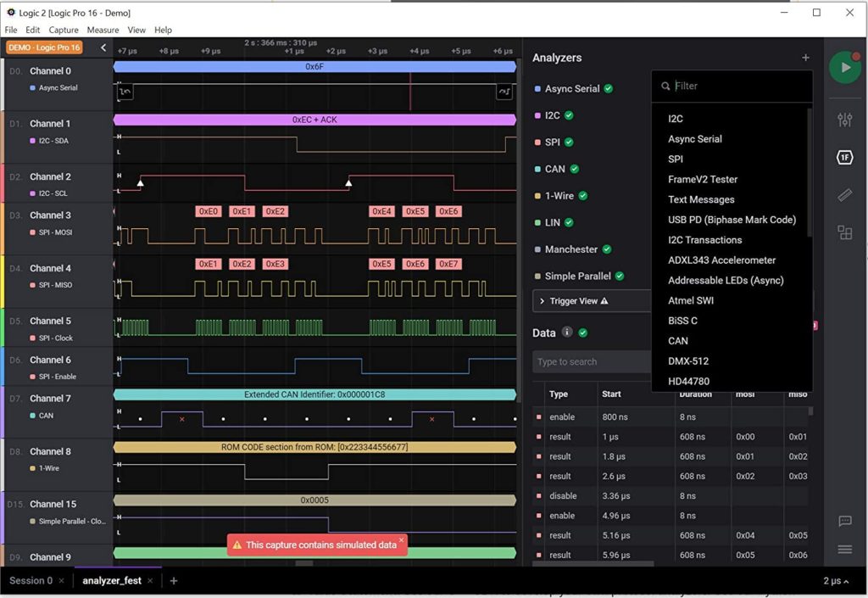Select I2C Transactions from analyzer list
The width and height of the screenshot is (868, 598).
click(x=704, y=240)
